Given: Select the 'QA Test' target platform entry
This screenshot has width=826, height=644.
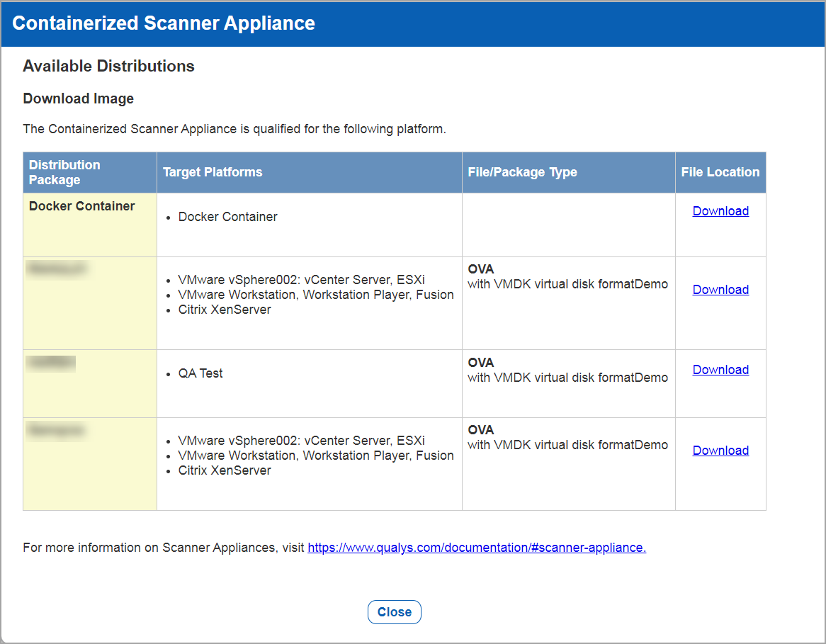Looking at the screenshot, I should coord(200,373).
